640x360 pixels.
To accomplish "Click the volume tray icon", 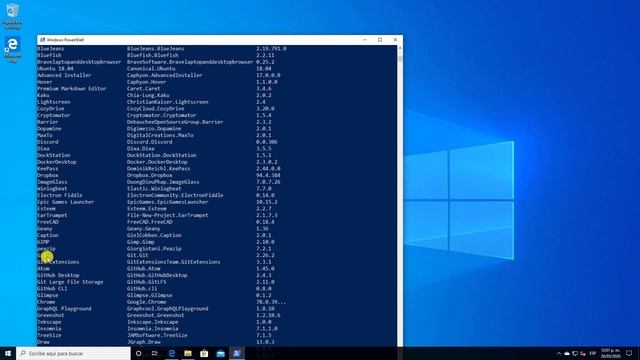I will pyautogui.click(x=583, y=353).
